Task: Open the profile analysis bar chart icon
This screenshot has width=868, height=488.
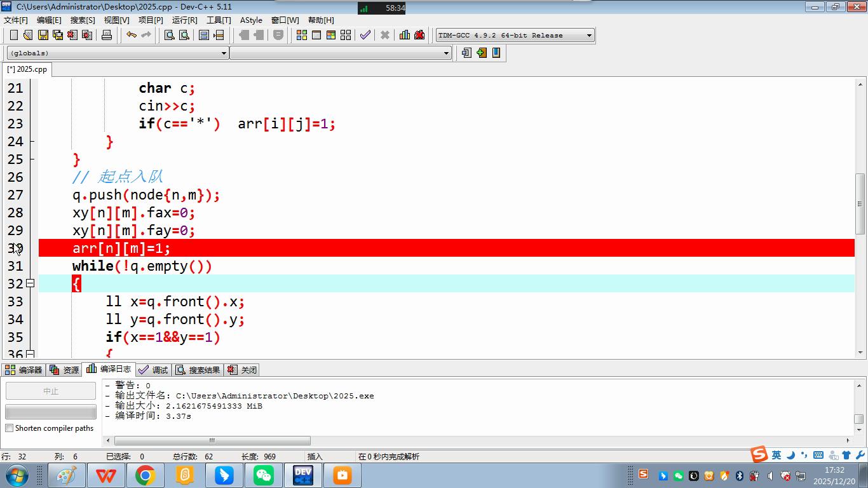Action: (x=404, y=35)
